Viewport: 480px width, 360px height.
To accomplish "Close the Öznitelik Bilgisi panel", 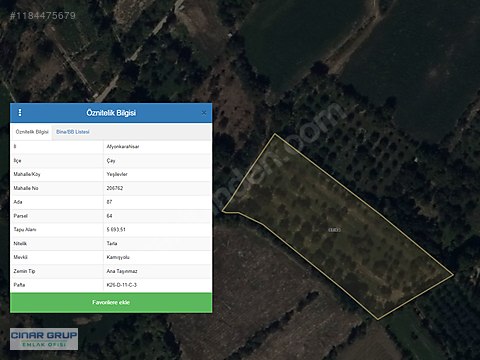I will [x=204, y=113].
